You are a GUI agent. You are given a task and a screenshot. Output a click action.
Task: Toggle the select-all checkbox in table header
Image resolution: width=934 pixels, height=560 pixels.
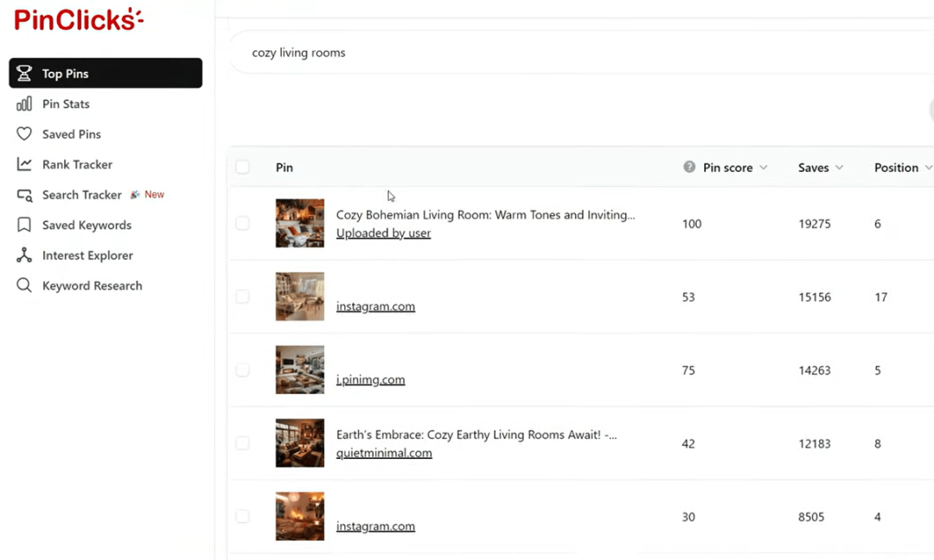[x=242, y=167]
